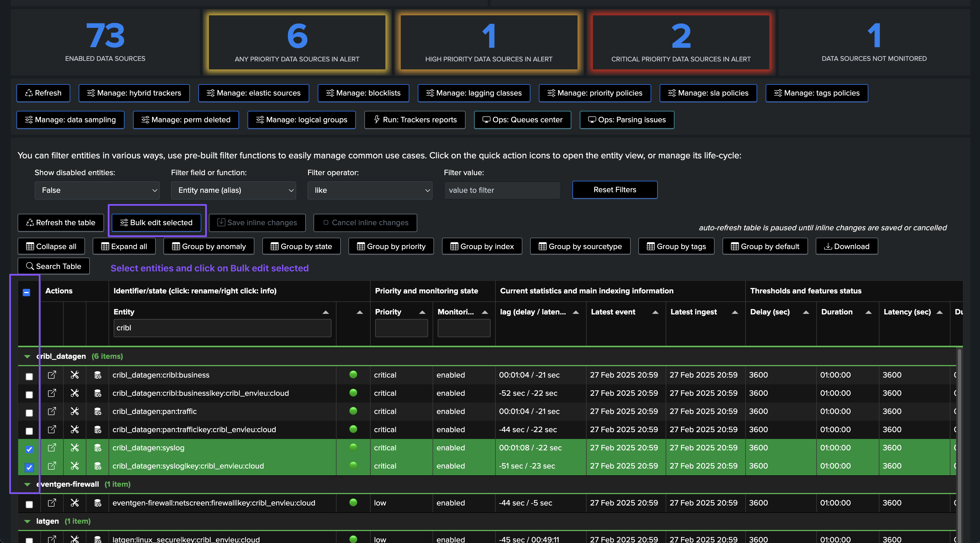Toggle the select-all checkbox in table header
980x543 pixels.
click(27, 292)
